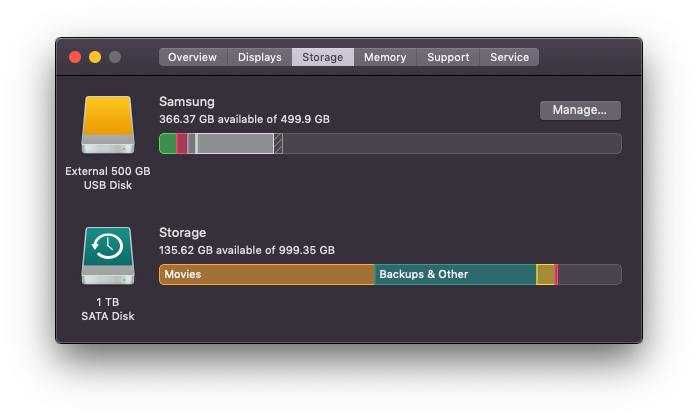Click the External 500 GB USB Disk label

(x=108, y=178)
